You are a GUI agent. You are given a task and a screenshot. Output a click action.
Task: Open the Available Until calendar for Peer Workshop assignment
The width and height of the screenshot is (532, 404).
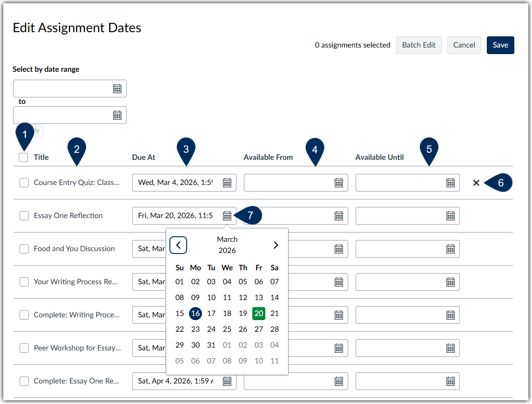point(451,348)
